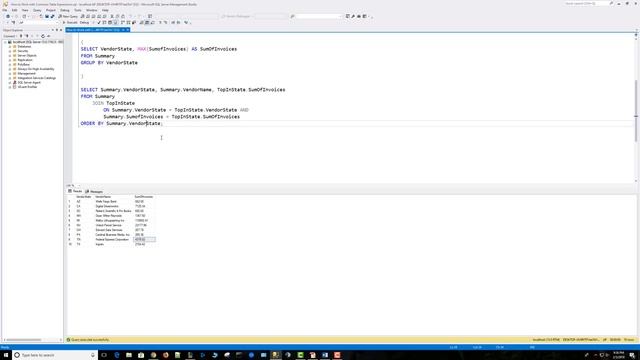
Task: Select the Ingram vendor cell
Action: point(100,244)
